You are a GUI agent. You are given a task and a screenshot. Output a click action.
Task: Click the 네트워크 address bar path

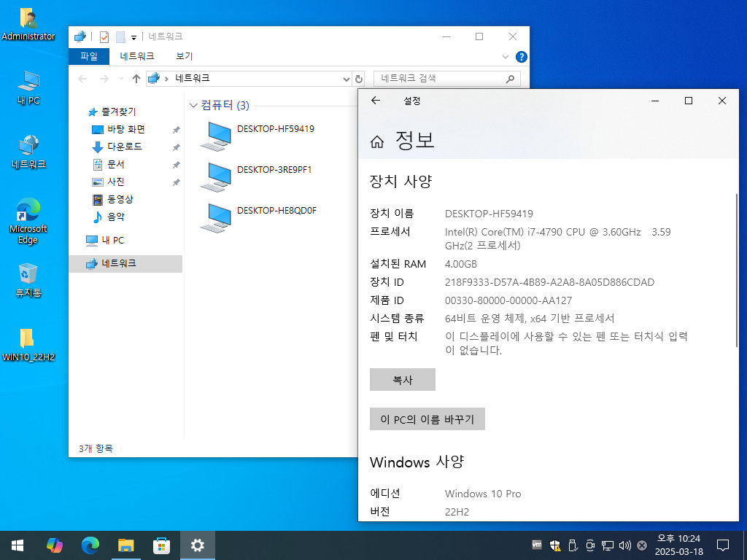193,78
